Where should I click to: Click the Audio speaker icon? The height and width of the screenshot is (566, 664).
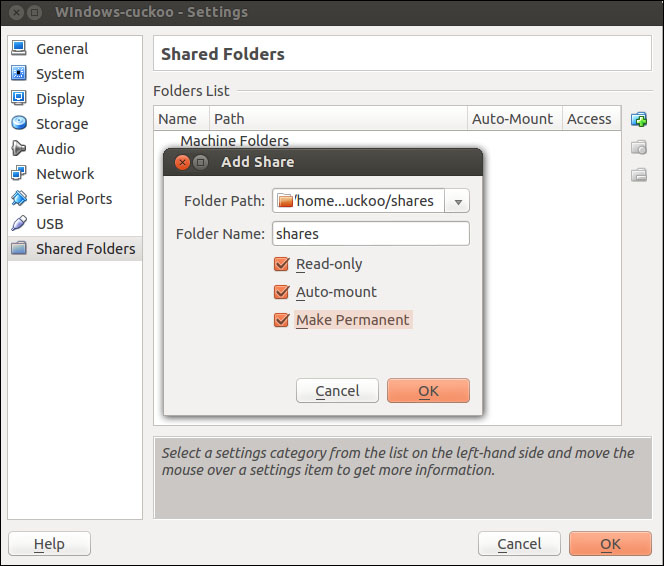coord(19,148)
